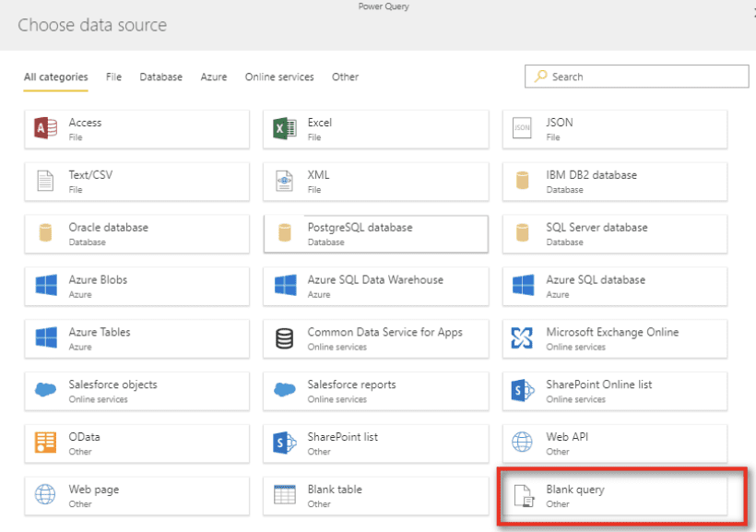Click the Salesforce objects cloud icon
Screen dimensions: 756x532
click(45, 390)
